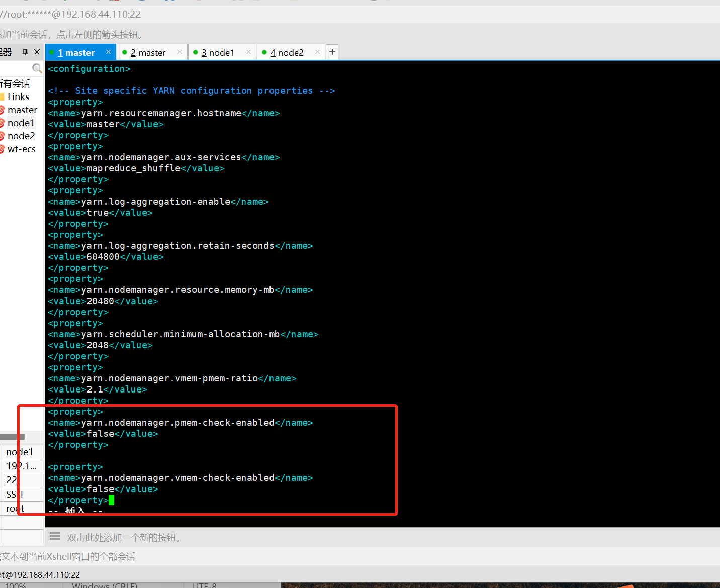Click the 'Site specific YARN configuration properties' comment

pyautogui.click(x=192, y=91)
